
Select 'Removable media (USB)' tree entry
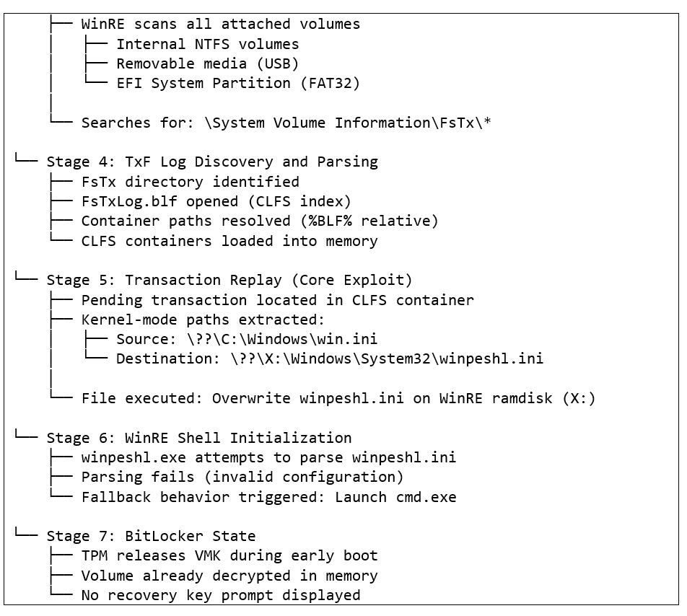point(207,64)
